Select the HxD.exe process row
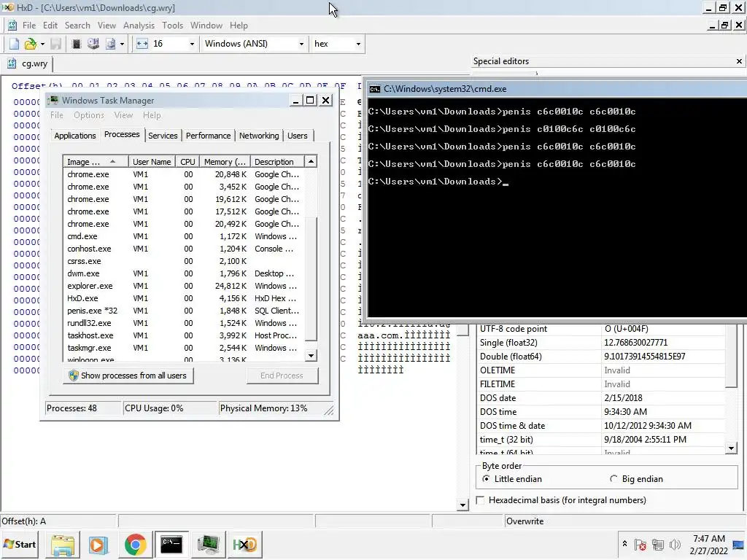Viewport: 747px width, 560px height. coord(183,298)
